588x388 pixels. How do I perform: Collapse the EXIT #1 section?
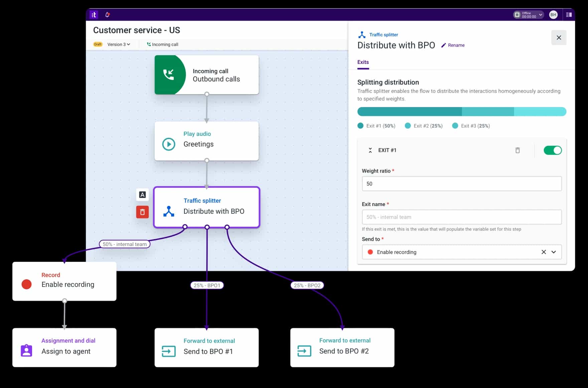[x=370, y=150]
